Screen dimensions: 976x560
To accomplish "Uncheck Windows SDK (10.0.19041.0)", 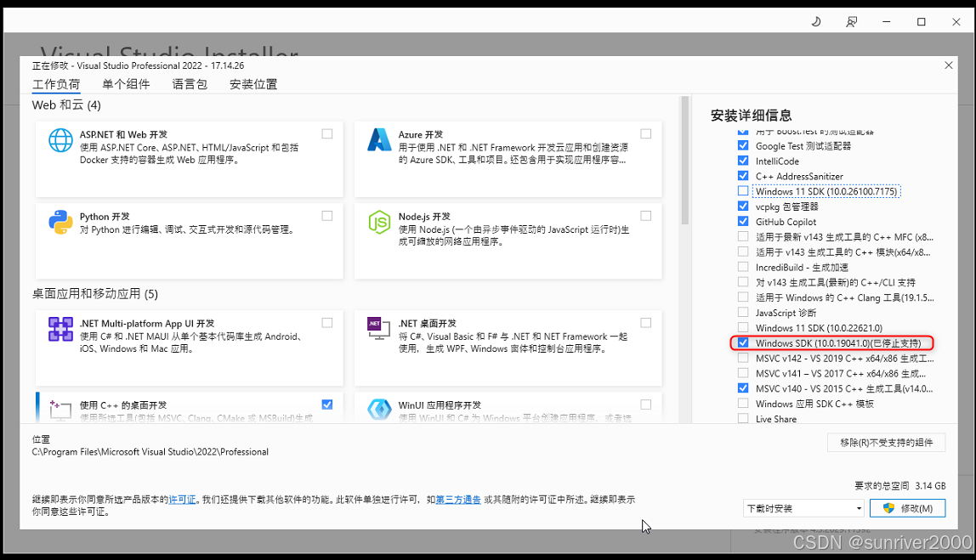I will pos(743,342).
